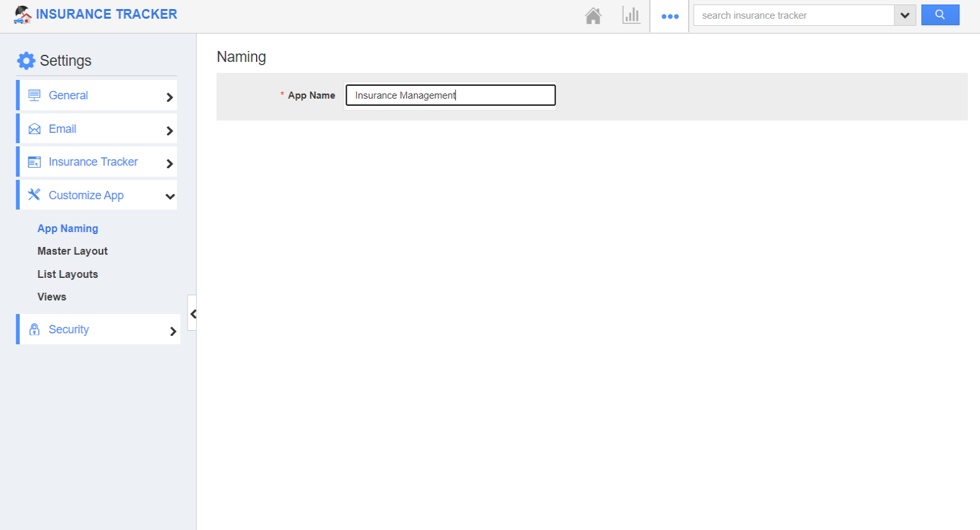
Task: Open the search options dropdown arrow
Action: [905, 15]
